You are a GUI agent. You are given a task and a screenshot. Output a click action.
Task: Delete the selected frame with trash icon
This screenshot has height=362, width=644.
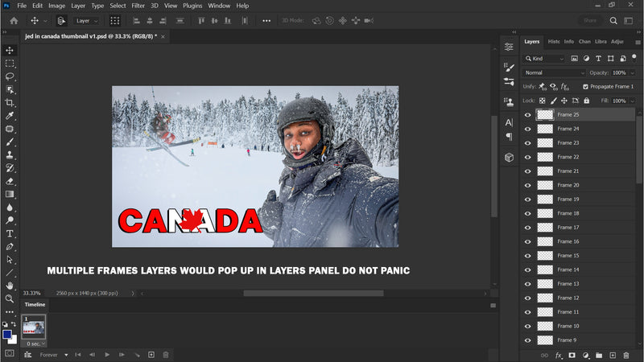pyautogui.click(x=166, y=354)
